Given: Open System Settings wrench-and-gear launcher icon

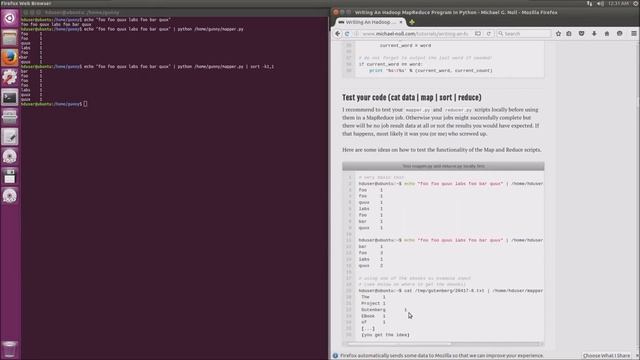Looking at the screenshot, I should point(10,77).
